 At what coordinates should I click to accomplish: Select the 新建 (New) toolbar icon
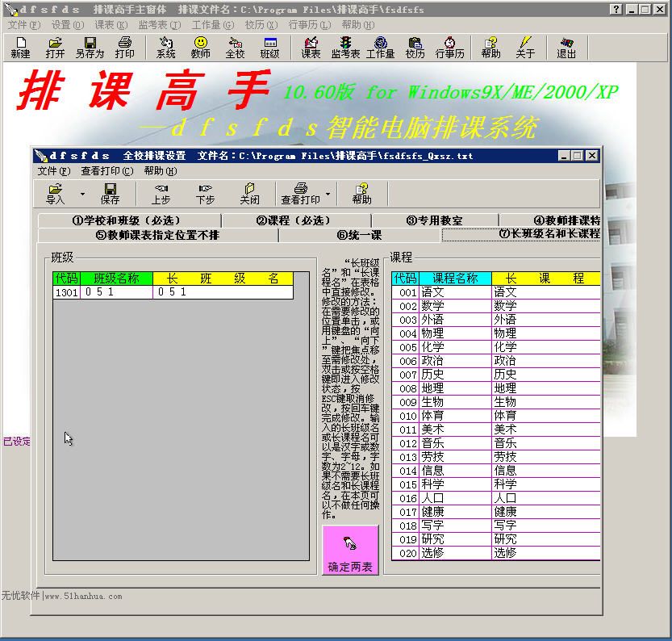point(19,47)
